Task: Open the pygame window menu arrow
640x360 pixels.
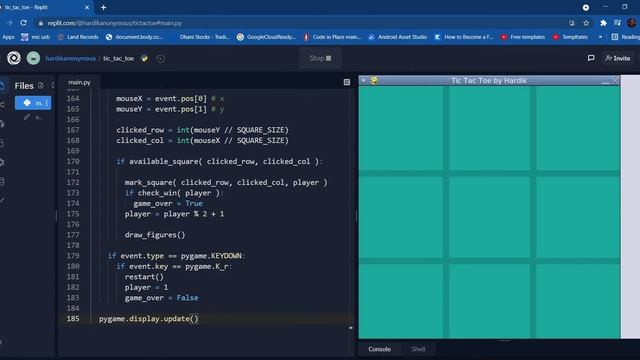Action: click(363, 80)
